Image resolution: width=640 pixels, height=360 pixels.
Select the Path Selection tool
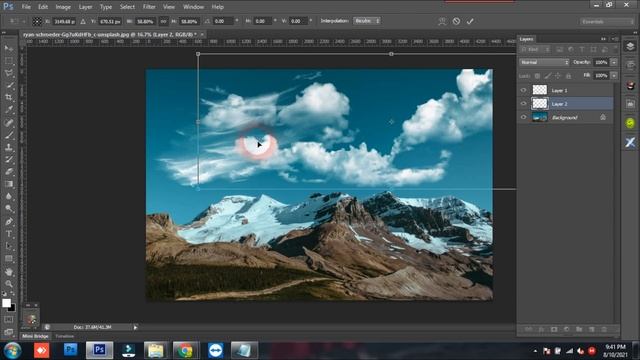[9, 246]
